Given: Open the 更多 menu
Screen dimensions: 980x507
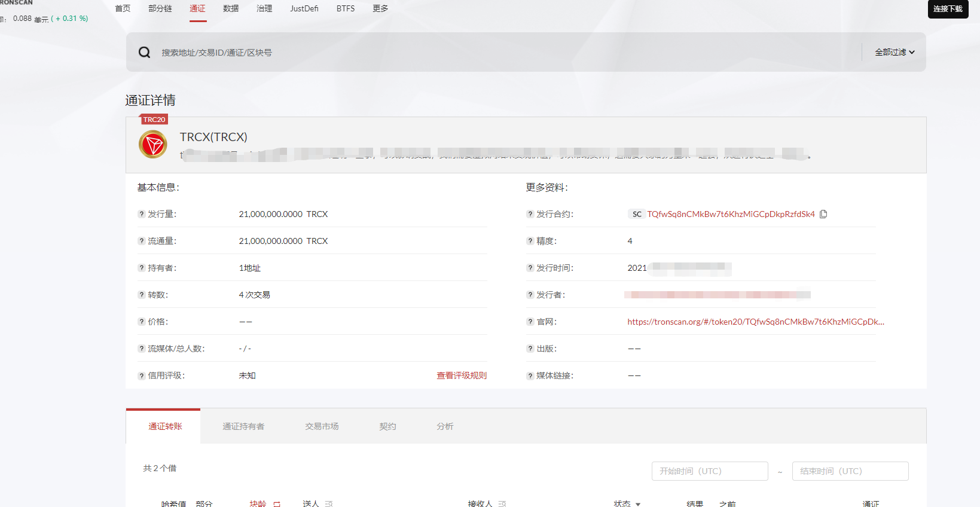Looking at the screenshot, I should (x=380, y=8).
